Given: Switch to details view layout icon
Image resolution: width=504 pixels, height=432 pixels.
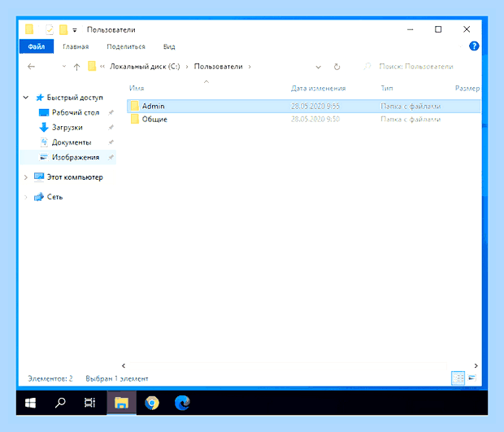Looking at the screenshot, I should (x=458, y=378).
